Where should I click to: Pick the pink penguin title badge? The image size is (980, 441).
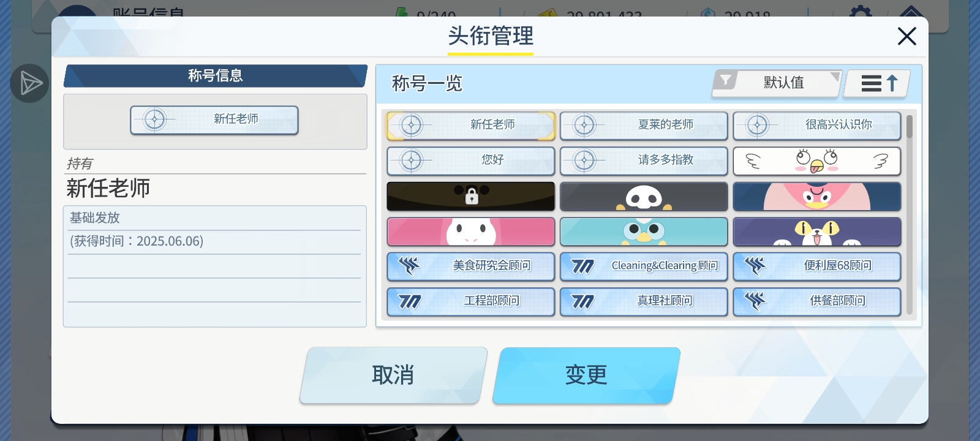(817, 196)
